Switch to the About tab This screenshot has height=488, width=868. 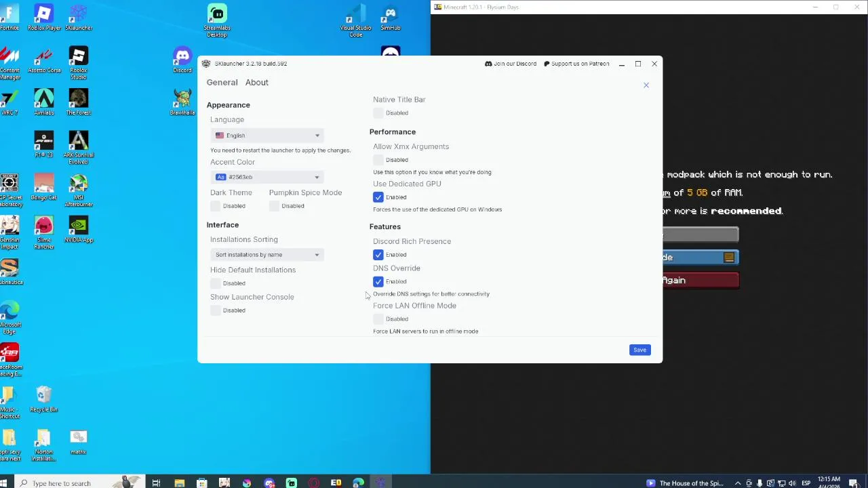tap(256, 82)
